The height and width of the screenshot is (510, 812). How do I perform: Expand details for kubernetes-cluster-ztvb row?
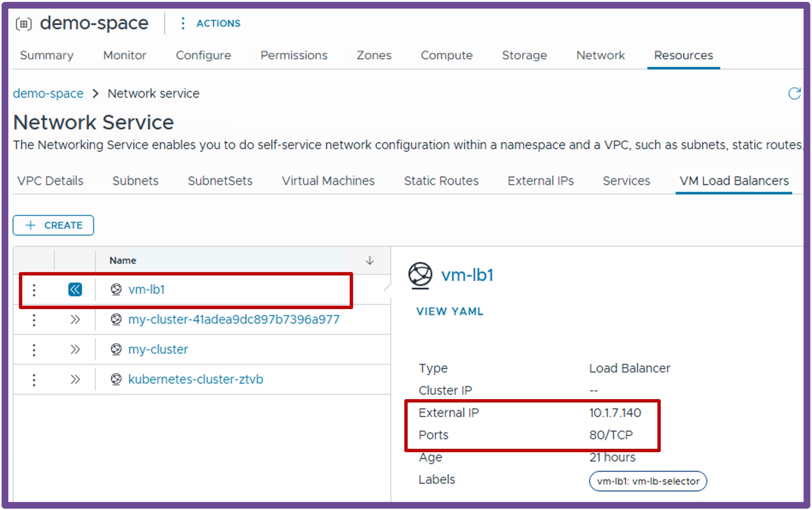tap(75, 380)
